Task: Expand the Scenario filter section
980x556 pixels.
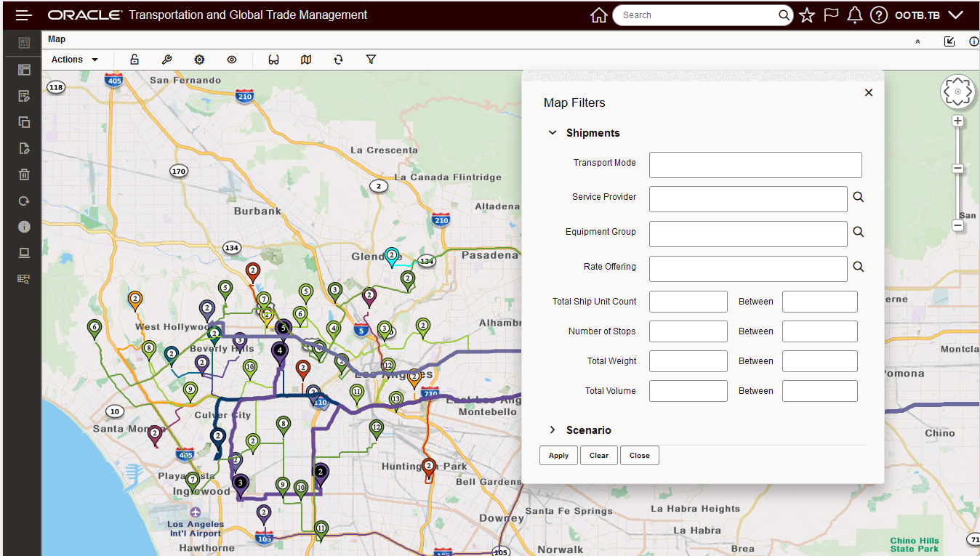Action: click(x=553, y=430)
